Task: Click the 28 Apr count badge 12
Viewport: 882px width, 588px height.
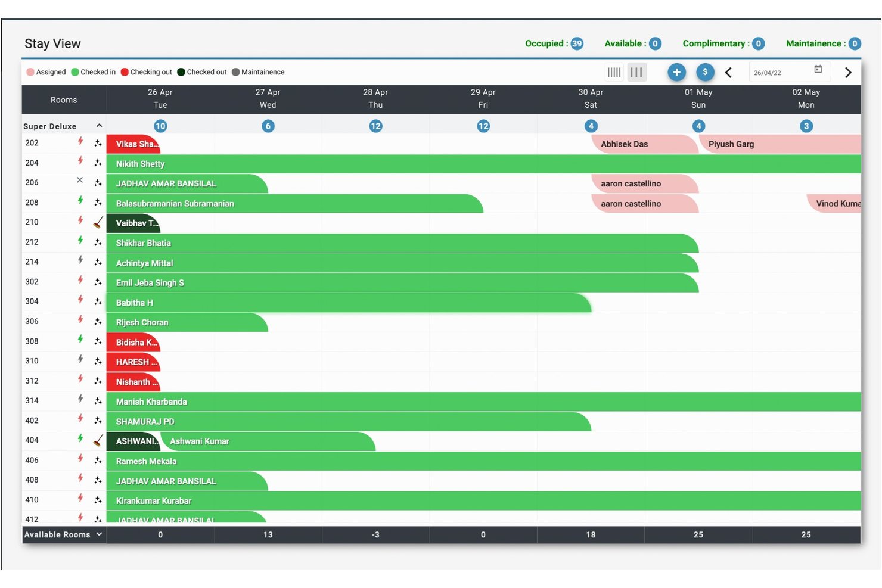Action: (x=375, y=126)
